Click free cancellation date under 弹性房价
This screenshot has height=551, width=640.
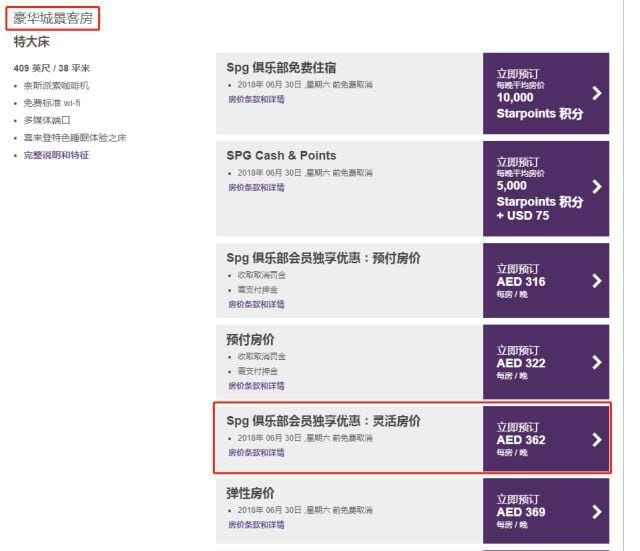coord(305,510)
